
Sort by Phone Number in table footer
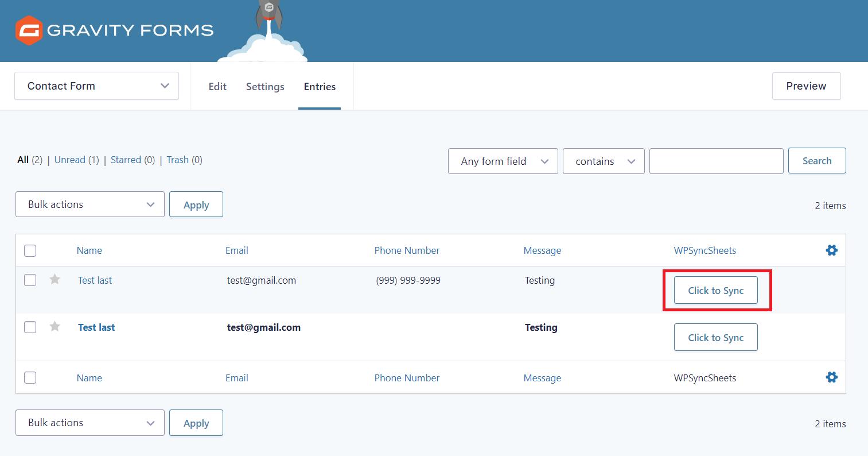tap(407, 378)
